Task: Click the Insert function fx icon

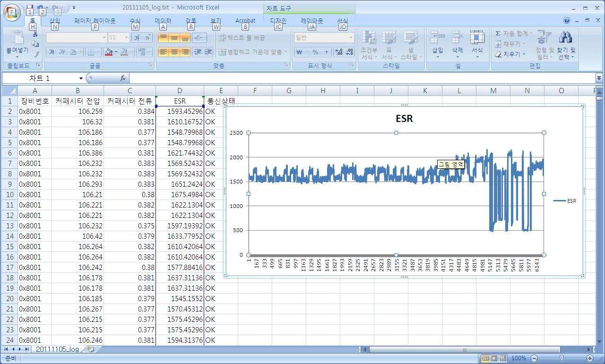Action: click(123, 78)
